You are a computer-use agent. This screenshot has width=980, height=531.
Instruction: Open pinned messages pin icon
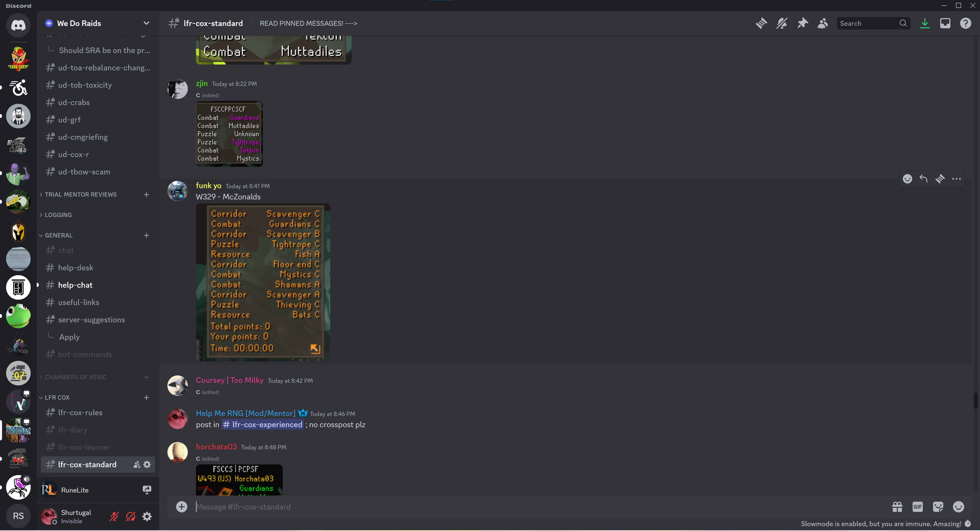802,23
